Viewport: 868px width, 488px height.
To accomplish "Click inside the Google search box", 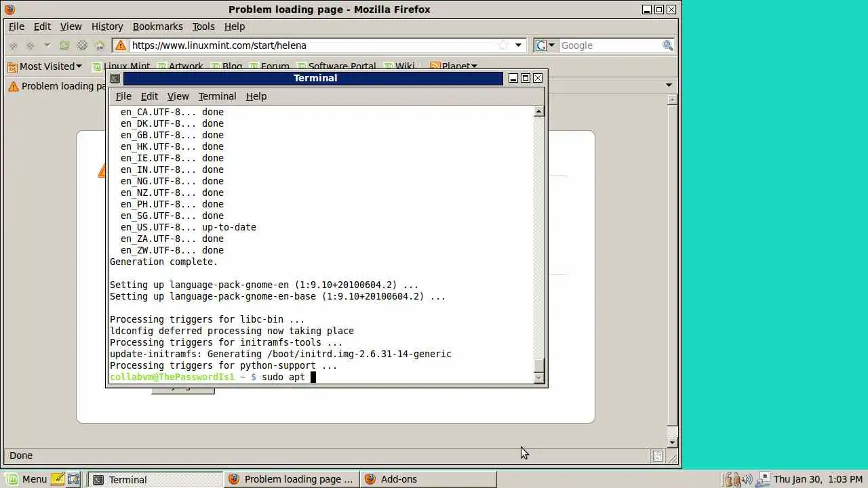I will click(609, 45).
